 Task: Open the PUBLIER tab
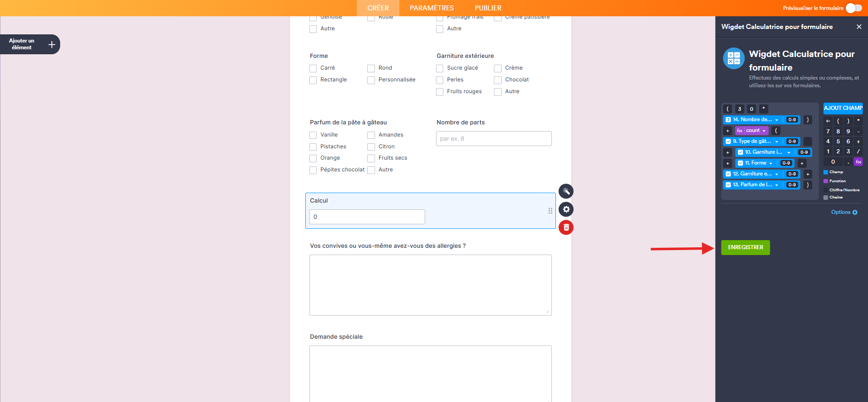point(488,8)
